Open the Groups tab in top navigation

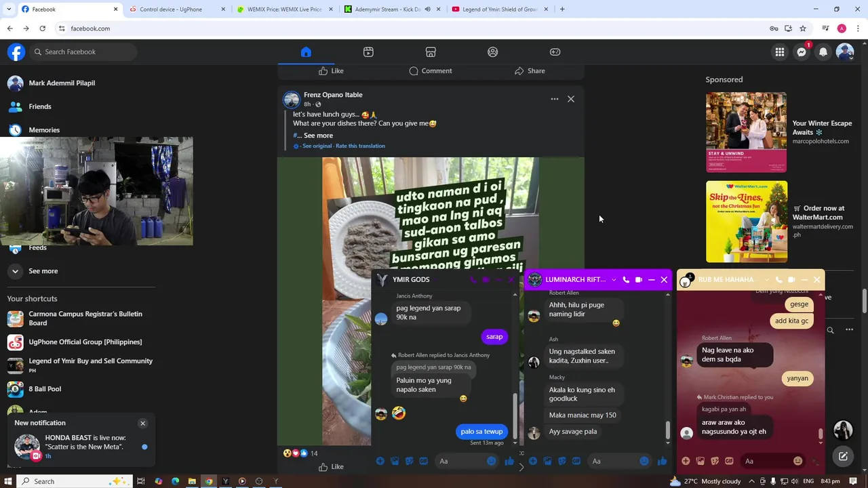pyautogui.click(x=493, y=52)
